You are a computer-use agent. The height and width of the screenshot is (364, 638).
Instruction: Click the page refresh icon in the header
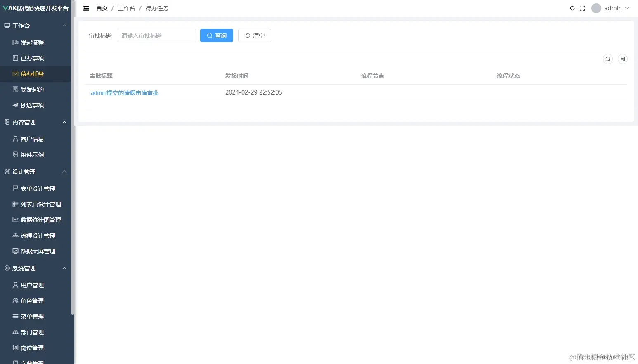572,8
